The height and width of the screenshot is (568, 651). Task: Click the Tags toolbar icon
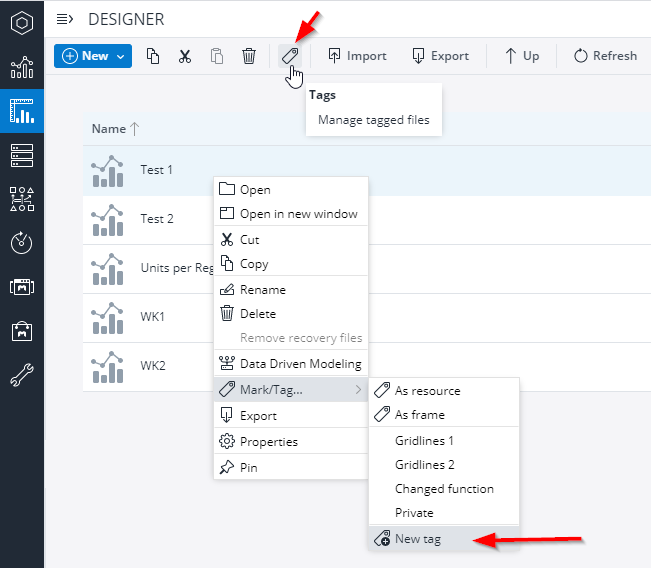(290, 56)
